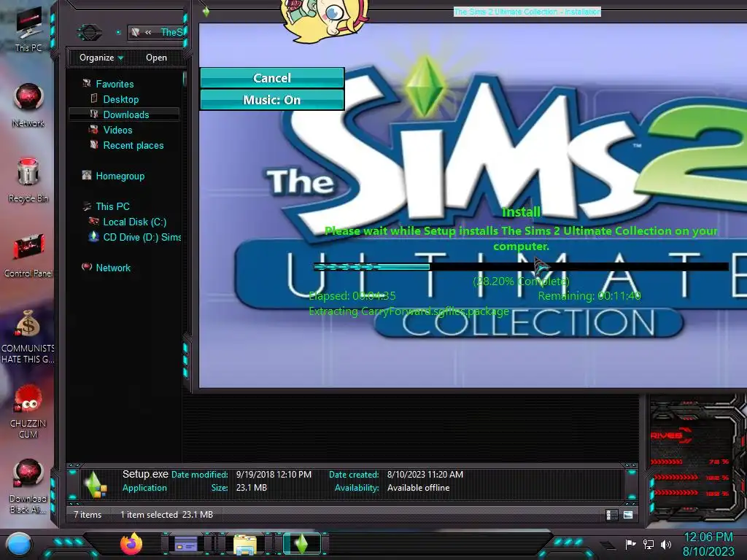Open File Explorer from the taskbar
This screenshot has width=747, height=560.
pyautogui.click(x=245, y=544)
